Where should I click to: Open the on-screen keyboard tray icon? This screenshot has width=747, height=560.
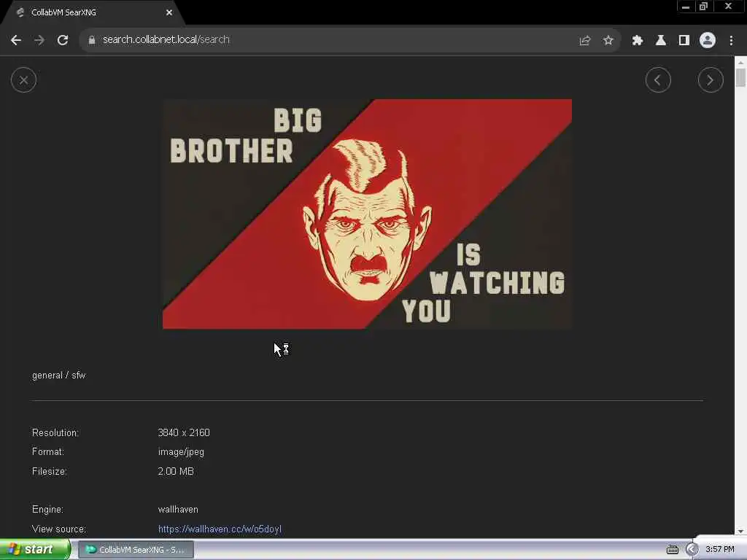[672, 550]
